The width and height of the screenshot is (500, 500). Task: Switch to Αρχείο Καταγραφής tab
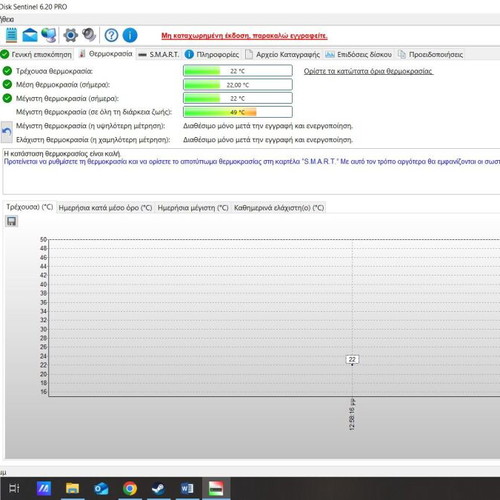click(x=283, y=54)
